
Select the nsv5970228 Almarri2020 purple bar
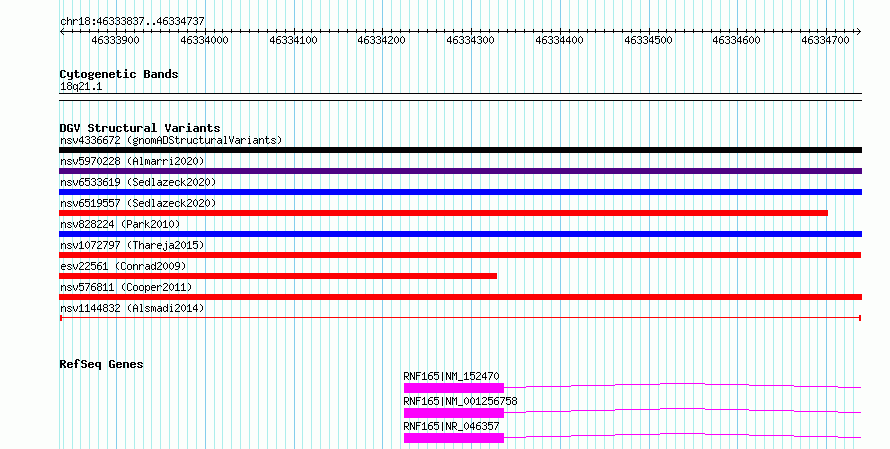pyautogui.click(x=460, y=171)
